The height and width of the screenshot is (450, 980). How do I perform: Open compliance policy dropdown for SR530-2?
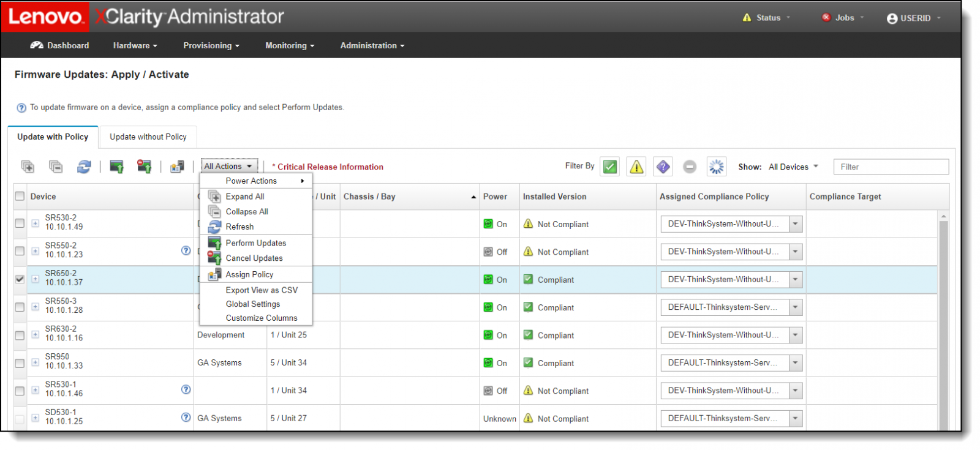[x=795, y=223]
